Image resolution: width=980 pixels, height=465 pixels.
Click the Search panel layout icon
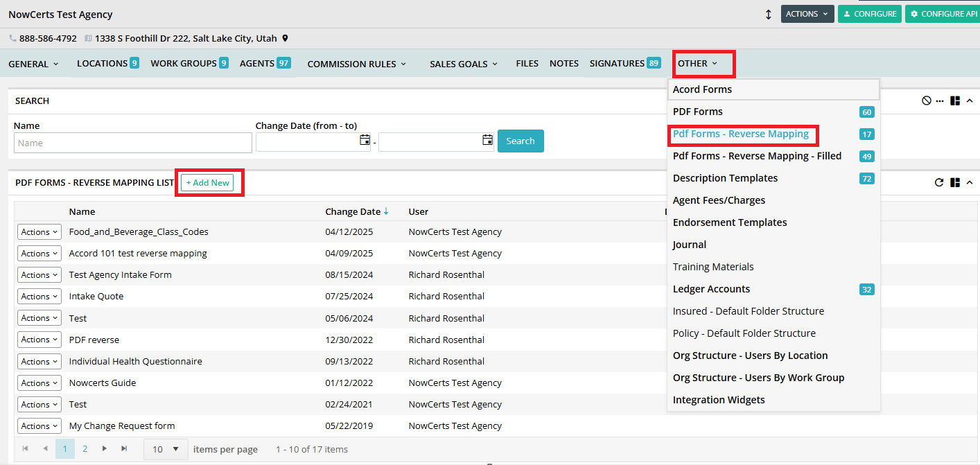tap(955, 100)
